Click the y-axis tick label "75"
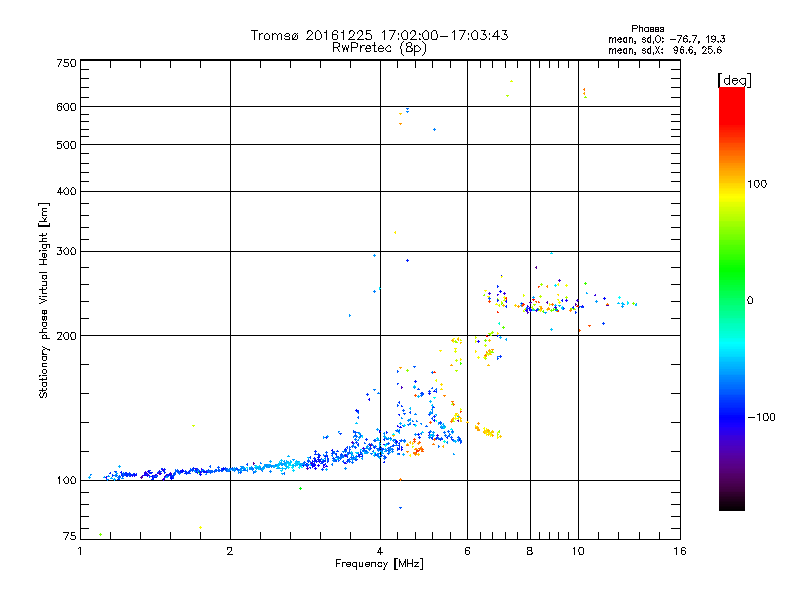Viewport: 800px width, 600px height. [x=70, y=536]
